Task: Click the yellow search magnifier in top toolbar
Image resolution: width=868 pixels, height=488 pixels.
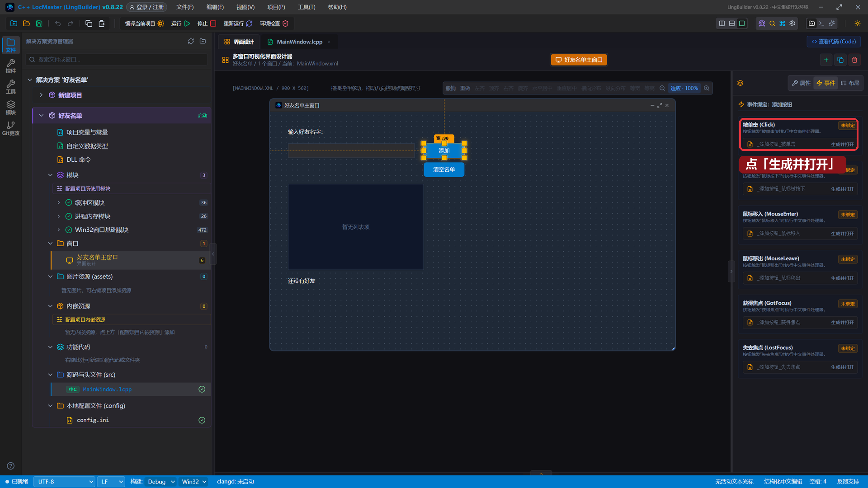Action: coord(772,23)
